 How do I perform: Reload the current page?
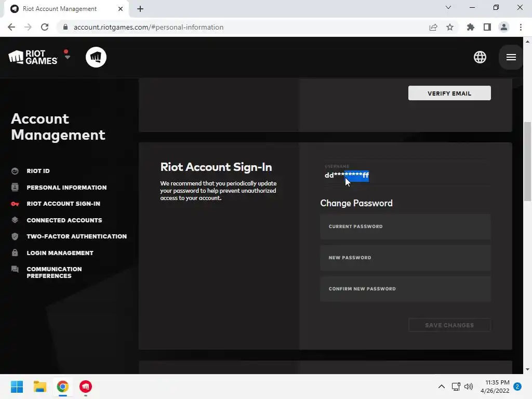click(x=45, y=27)
